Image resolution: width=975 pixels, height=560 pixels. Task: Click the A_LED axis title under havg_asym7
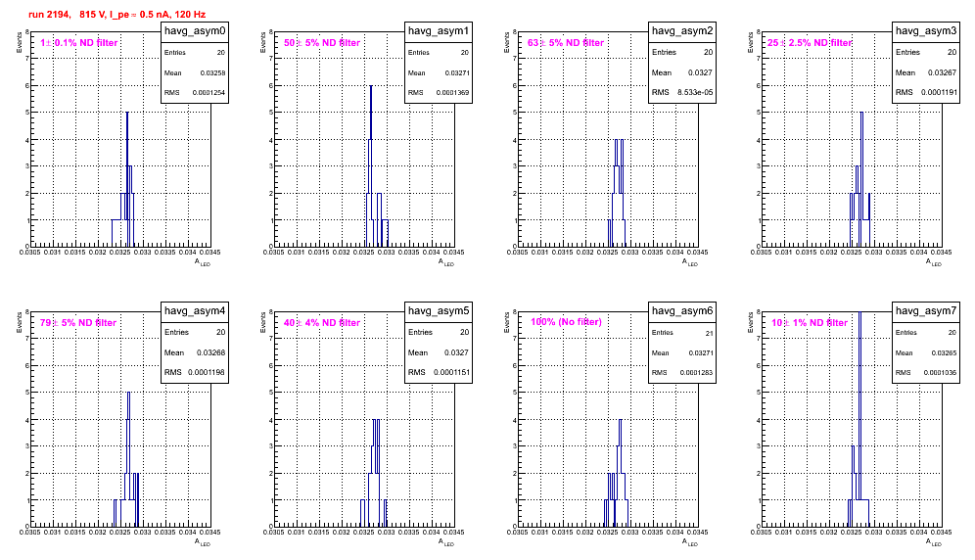934,543
